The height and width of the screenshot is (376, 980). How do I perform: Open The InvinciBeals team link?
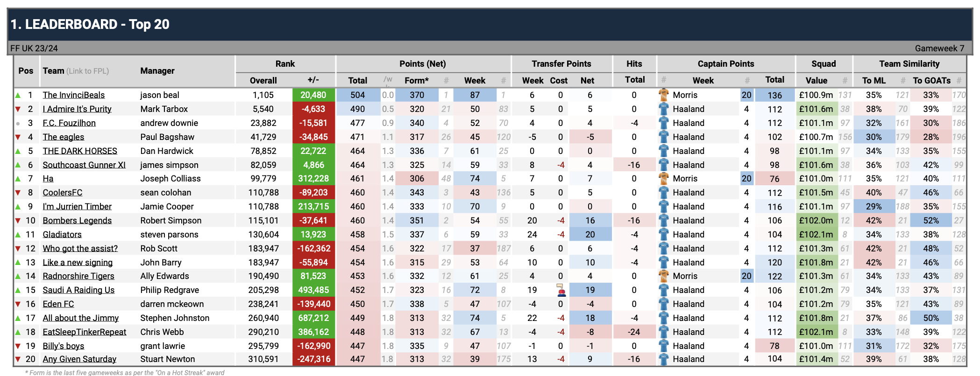(x=73, y=95)
